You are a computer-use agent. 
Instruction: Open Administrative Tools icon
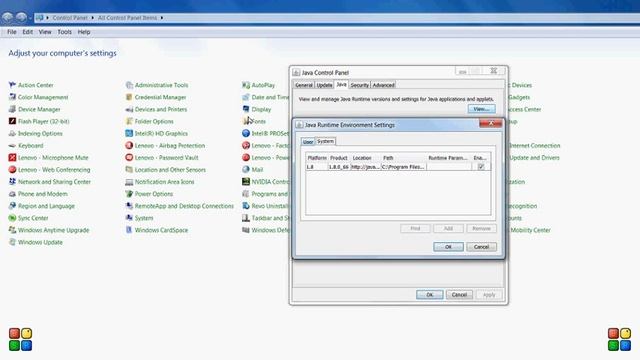click(129, 85)
